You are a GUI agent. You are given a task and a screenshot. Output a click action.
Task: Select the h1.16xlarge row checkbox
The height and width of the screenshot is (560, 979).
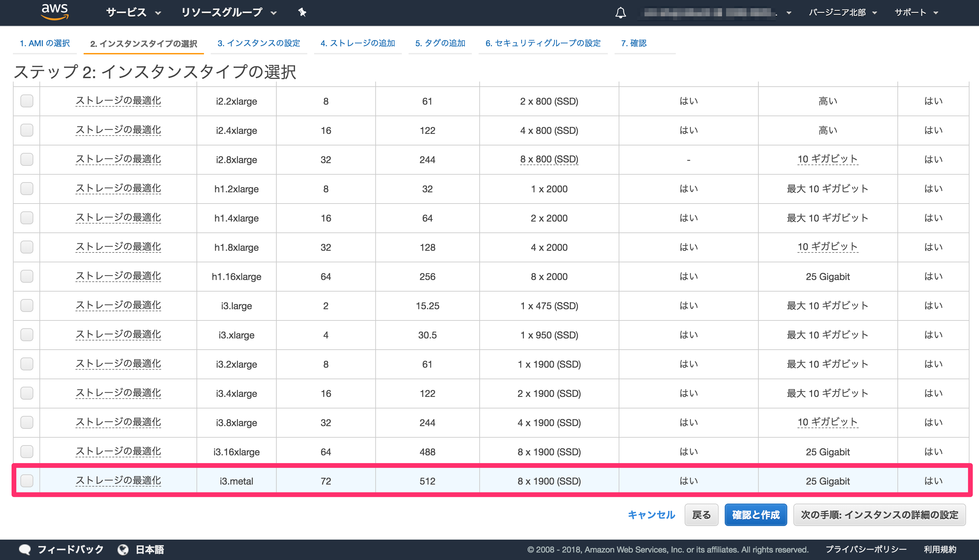pyautogui.click(x=27, y=277)
